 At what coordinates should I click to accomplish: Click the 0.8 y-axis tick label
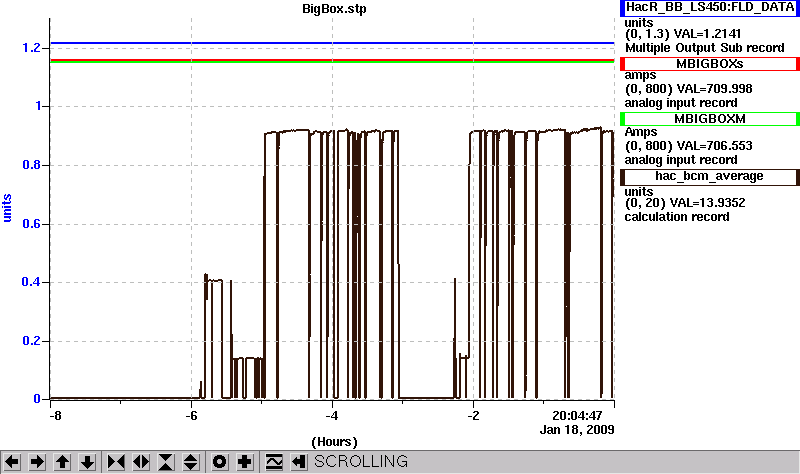coord(31,165)
